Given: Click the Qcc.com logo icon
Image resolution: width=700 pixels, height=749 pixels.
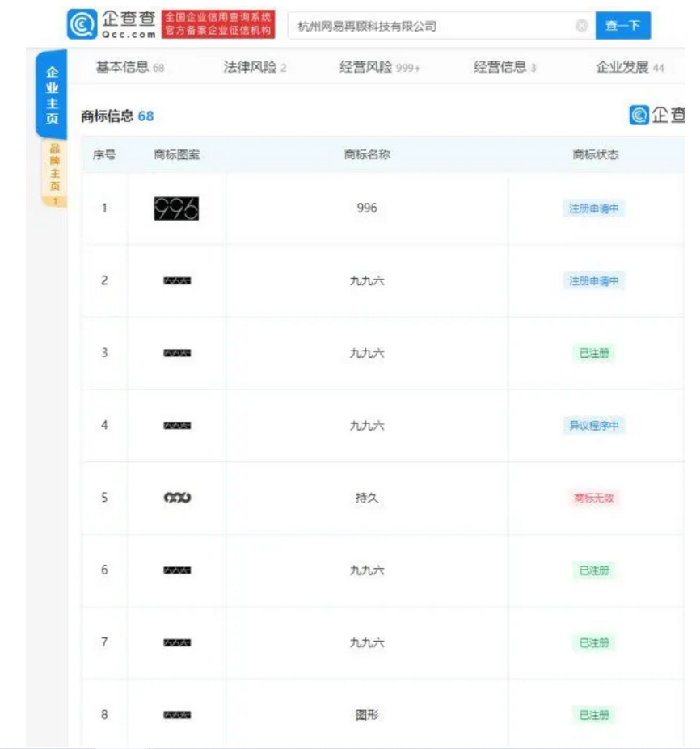Looking at the screenshot, I should point(82,24).
